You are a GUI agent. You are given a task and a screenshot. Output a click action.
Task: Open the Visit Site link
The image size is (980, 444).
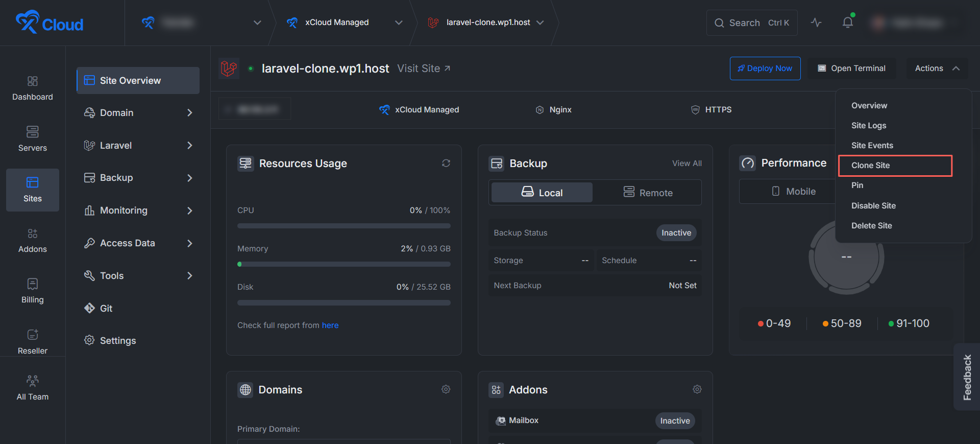tap(424, 68)
